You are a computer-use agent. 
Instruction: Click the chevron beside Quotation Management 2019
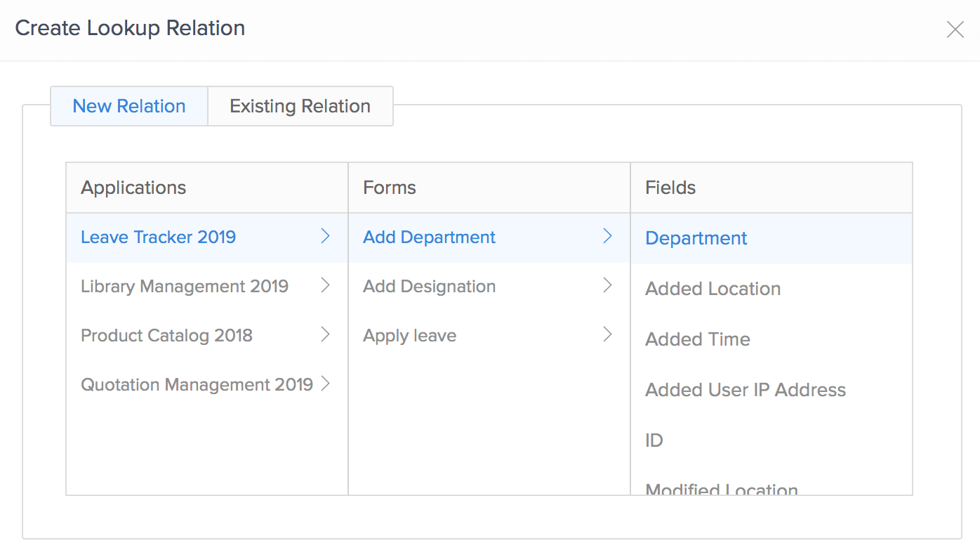325,384
